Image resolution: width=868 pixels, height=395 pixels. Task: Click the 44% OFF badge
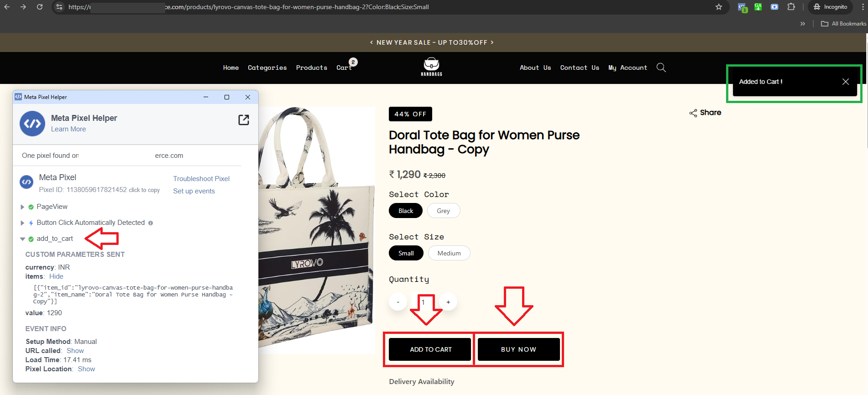(x=410, y=114)
